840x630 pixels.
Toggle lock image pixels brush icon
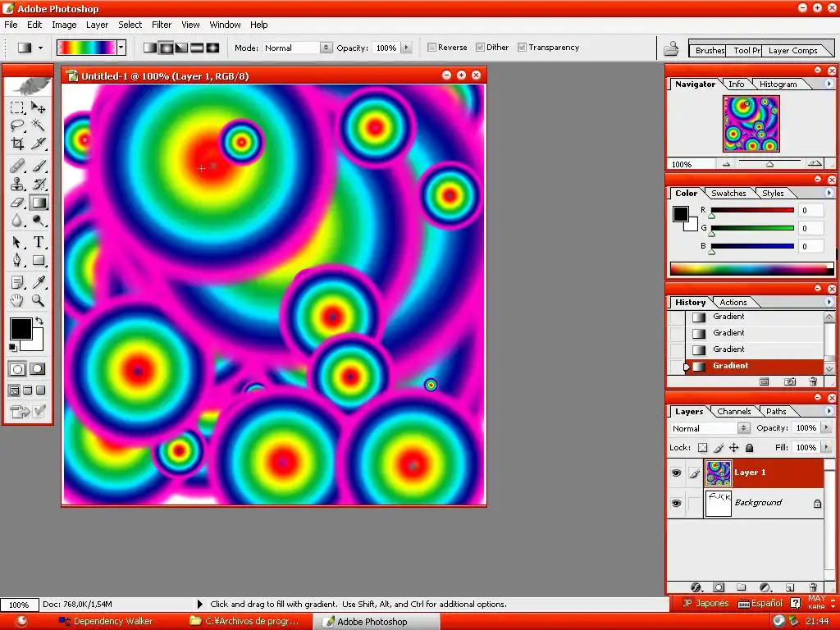(x=719, y=447)
